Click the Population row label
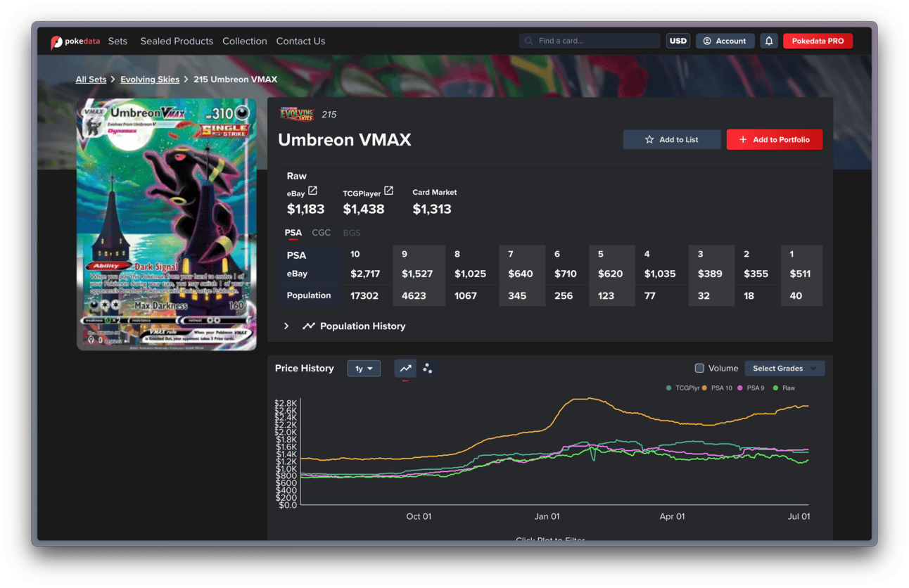Screen dimensions: 909x588 point(309,295)
